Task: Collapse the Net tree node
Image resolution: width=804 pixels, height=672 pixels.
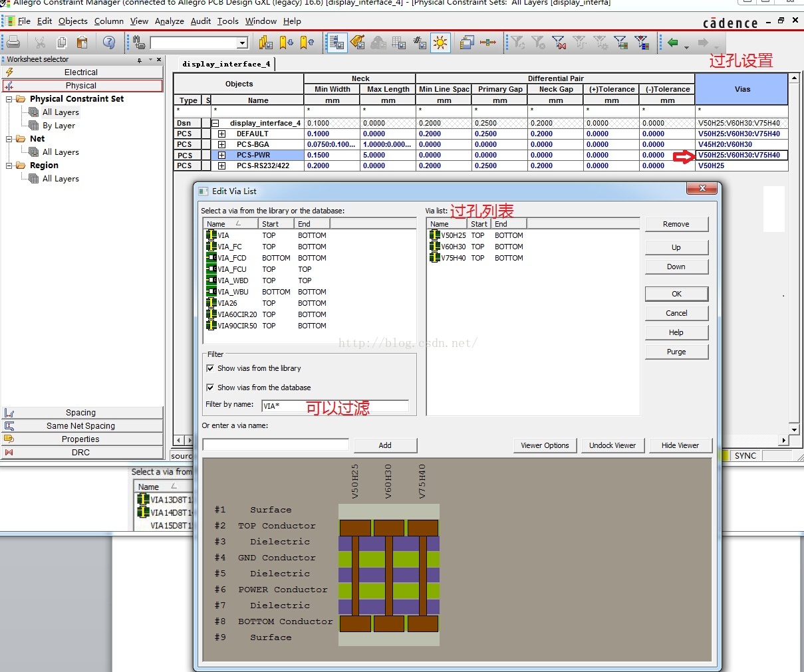Action: click(x=9, y=139)
